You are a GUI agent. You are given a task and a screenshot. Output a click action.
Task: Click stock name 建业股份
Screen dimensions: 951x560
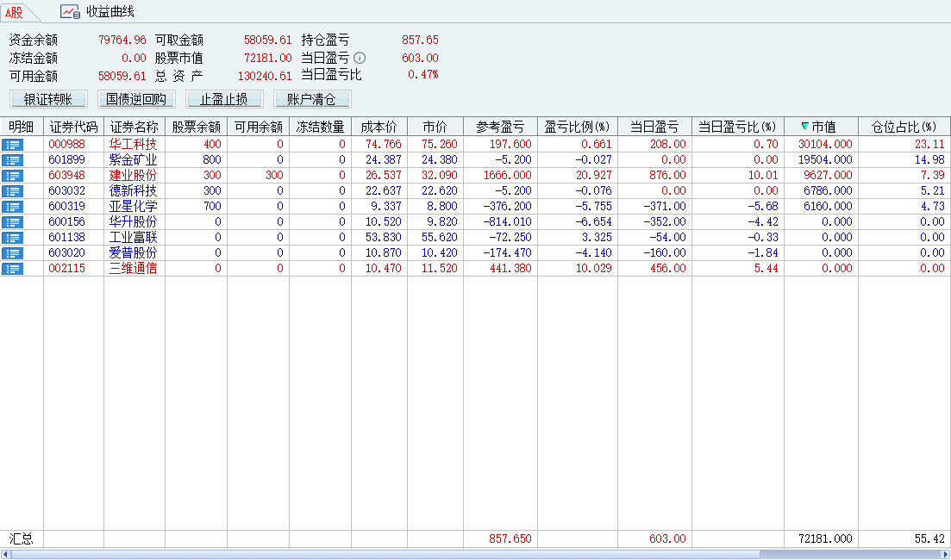[133, 176]
